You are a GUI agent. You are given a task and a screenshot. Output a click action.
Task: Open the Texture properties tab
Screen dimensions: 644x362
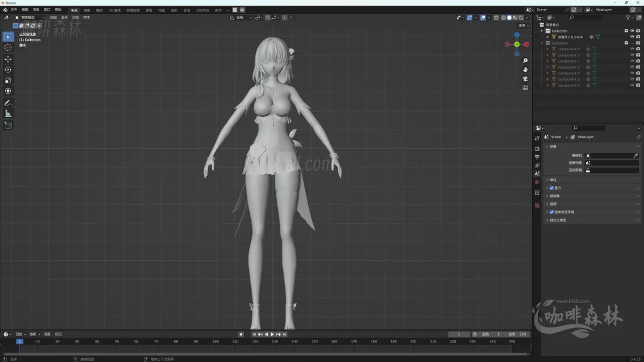pyautogui.click(x=537, y=206)
